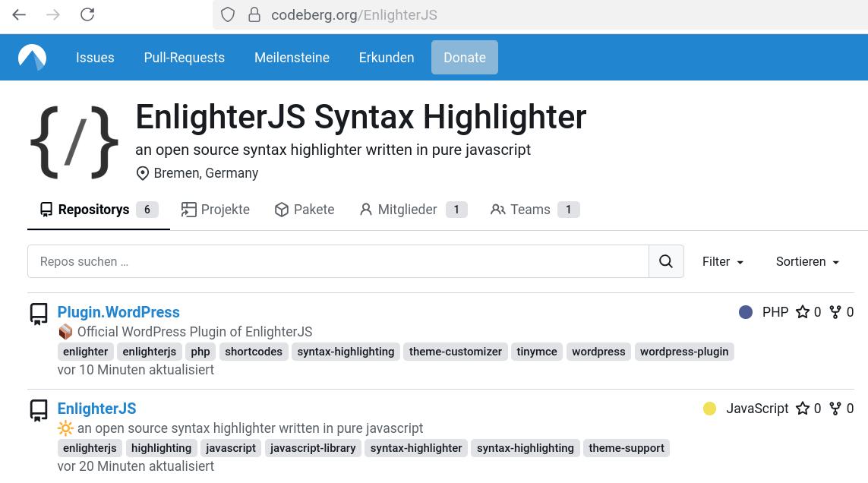Switch to the Projekte tab

216,210
